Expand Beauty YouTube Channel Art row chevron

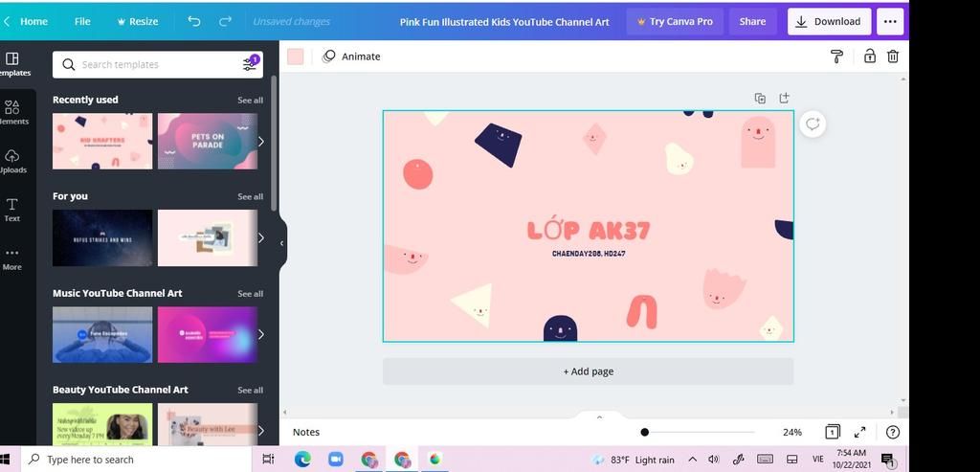point(261,431)
